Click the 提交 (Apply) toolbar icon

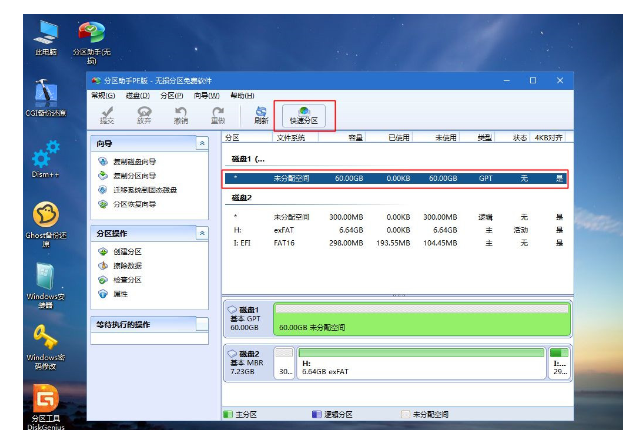[x=107, y=115]
